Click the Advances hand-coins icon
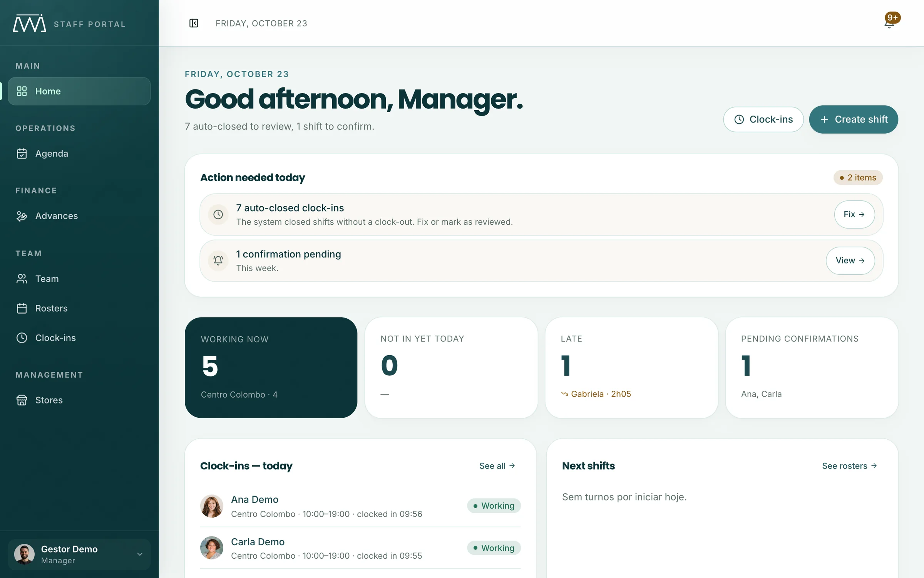This screenshot has height=578, width=924. (22, 216)
